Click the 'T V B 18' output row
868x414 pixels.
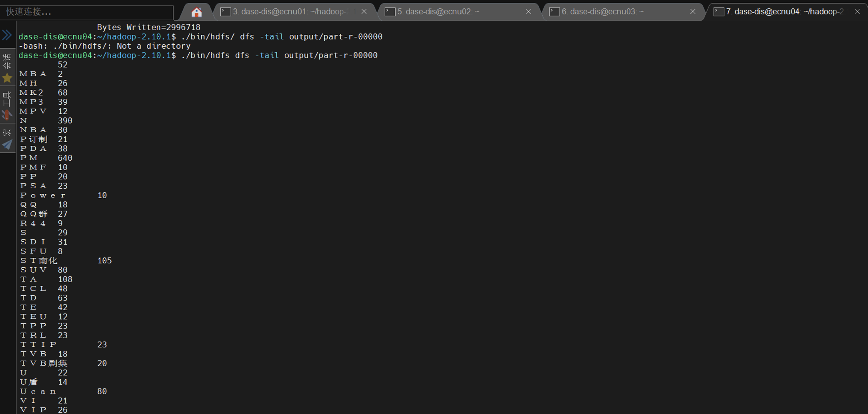[x=44, y=354]
